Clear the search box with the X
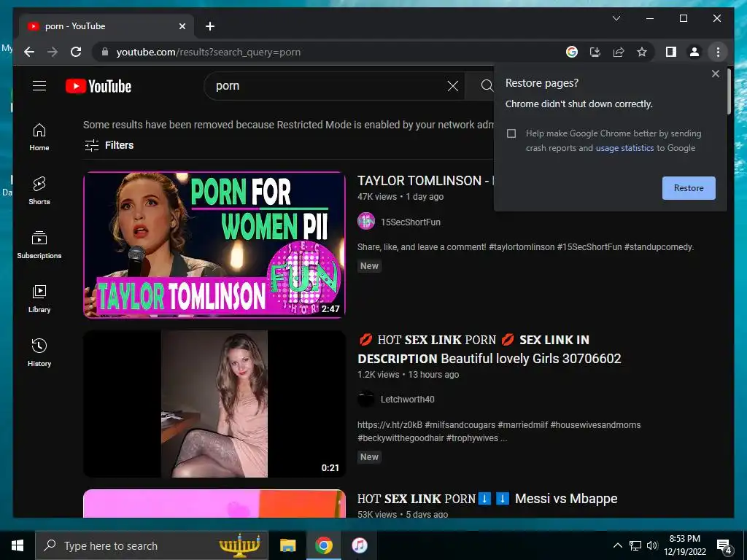The image size is (747, 560). point(452,86)
